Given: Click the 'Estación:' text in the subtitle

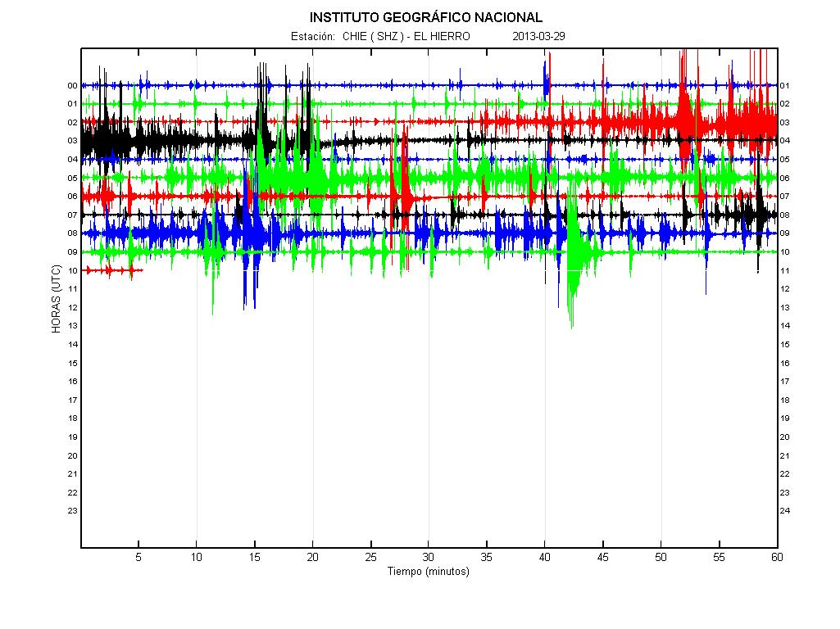Looking at the screenshot, I should (x=313, y=36).
